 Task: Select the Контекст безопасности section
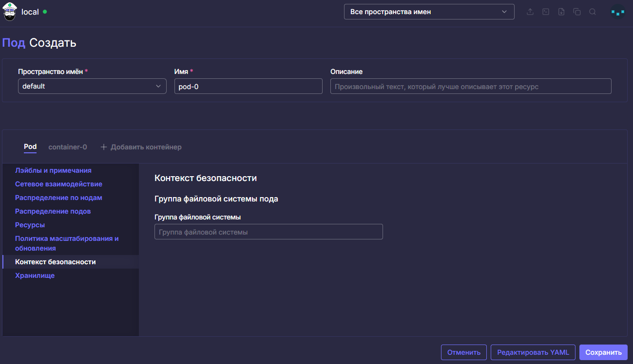71,262
